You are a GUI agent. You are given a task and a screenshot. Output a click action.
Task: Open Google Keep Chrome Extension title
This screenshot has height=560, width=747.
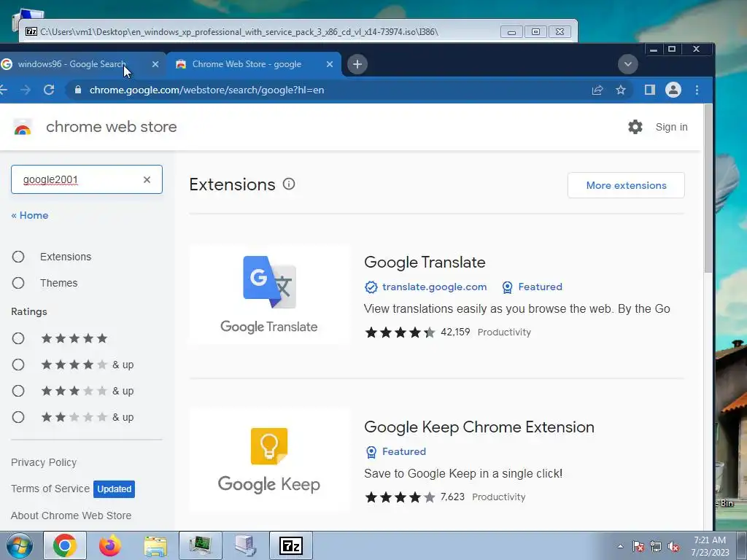(479, 427)
